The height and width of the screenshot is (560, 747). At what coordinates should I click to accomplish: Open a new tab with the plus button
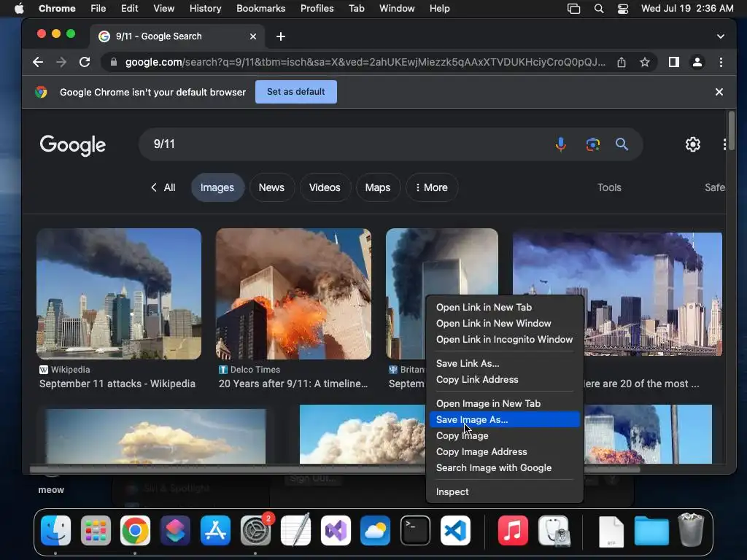(281, 36)
